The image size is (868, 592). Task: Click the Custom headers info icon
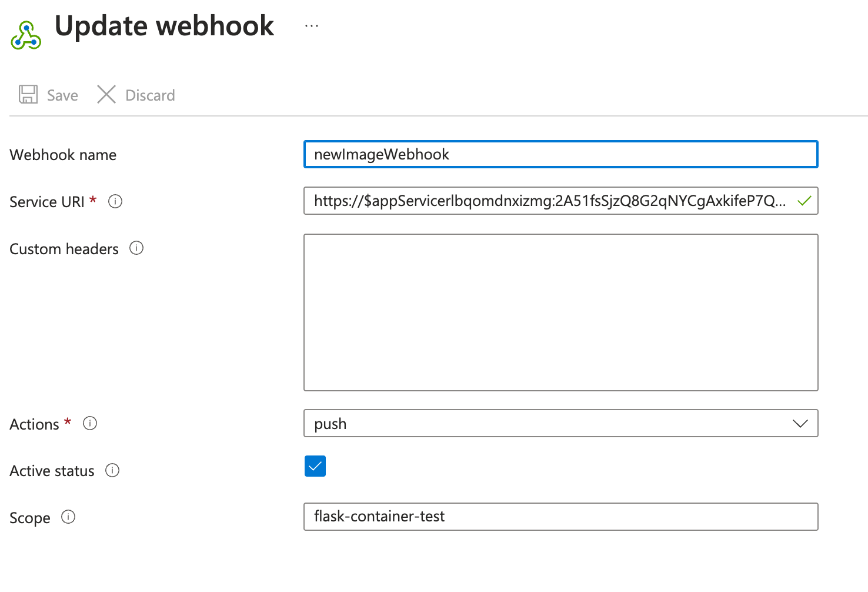click(x=136, y=248)
